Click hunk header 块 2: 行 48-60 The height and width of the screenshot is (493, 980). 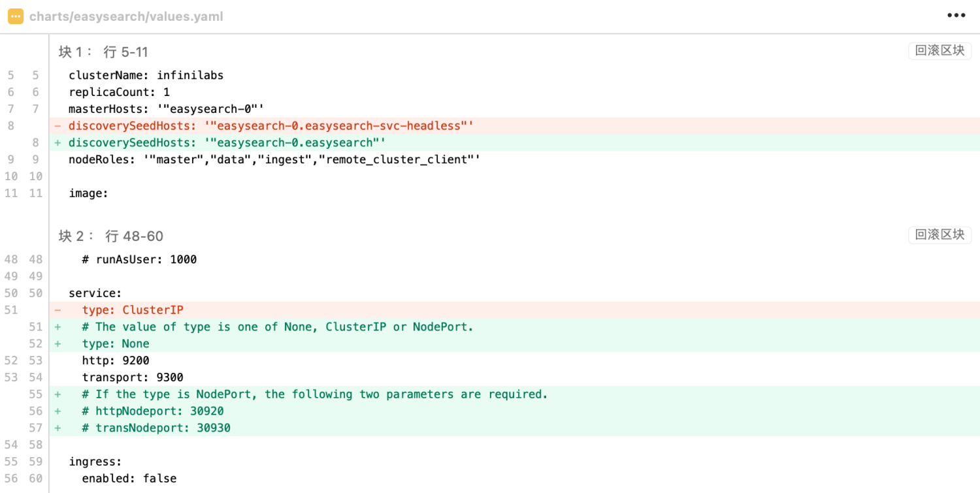[x=110, y=236]
